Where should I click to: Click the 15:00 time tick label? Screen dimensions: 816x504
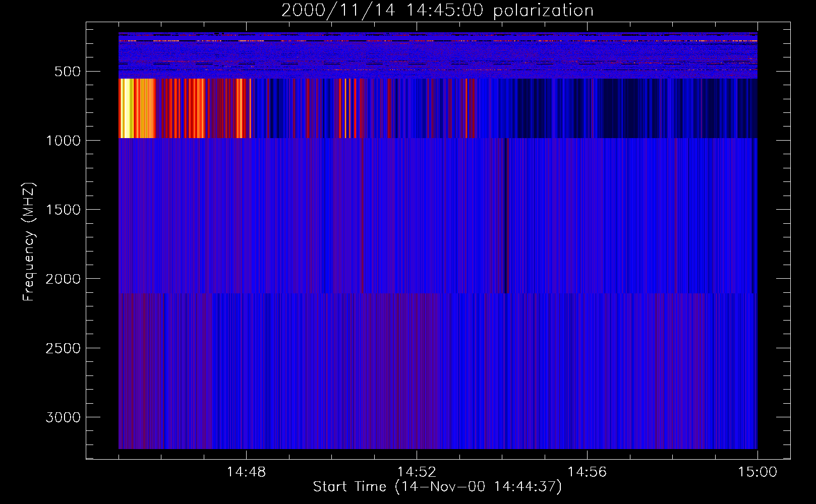coord(757,472)
